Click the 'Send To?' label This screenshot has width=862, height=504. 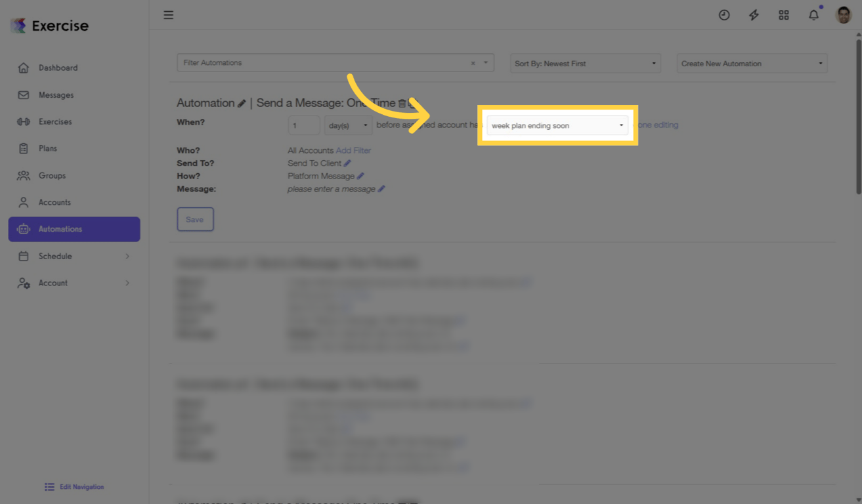tap(196, 163)
